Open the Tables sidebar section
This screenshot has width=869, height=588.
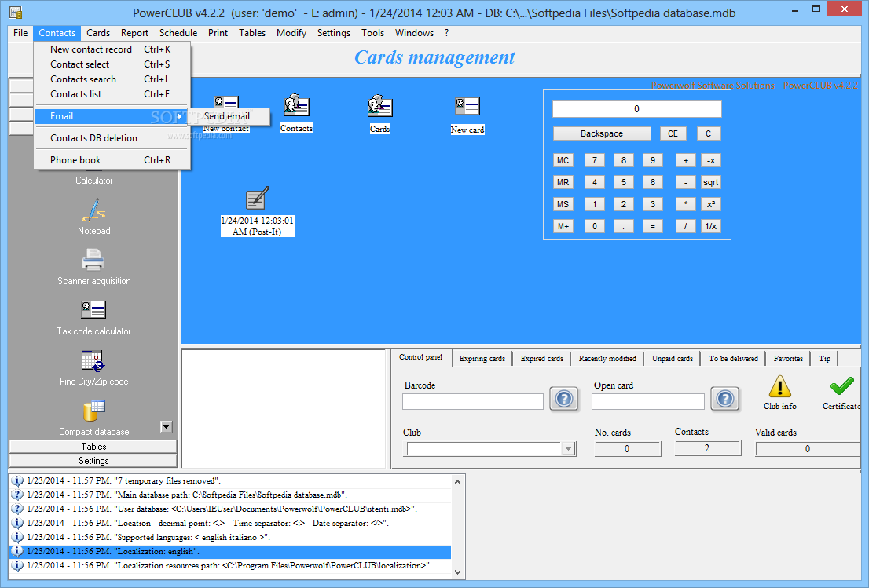tap(93, 446)
